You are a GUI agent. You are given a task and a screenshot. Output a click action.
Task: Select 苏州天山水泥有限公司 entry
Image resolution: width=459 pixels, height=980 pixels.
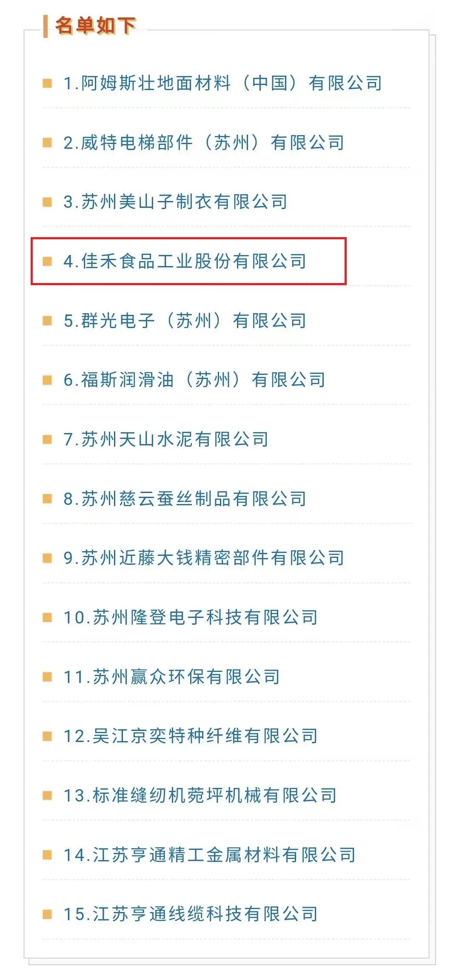pyautogui.click(x=166, y=439)
